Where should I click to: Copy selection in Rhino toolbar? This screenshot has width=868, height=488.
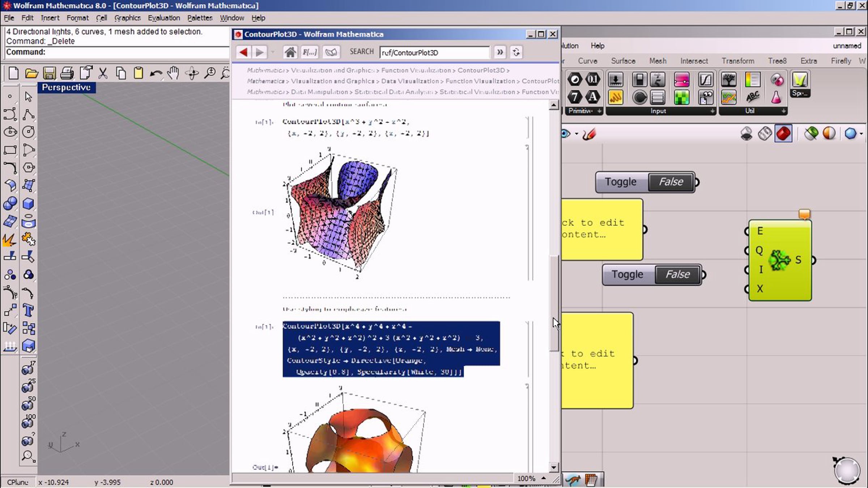click(121, 73)
